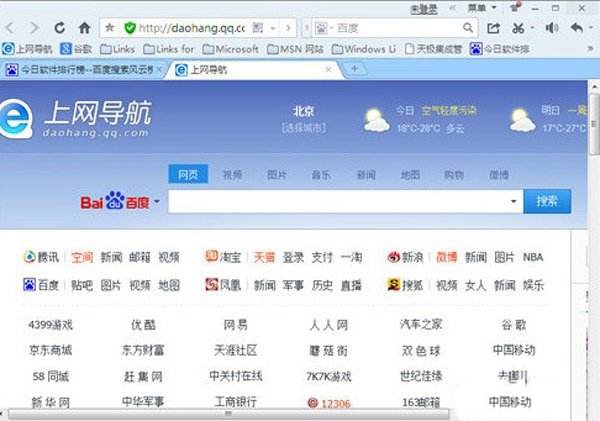The image size is (600, 421).
Task: Open the search engine picker beside 百度 field
Action: [x=324, y=28]
